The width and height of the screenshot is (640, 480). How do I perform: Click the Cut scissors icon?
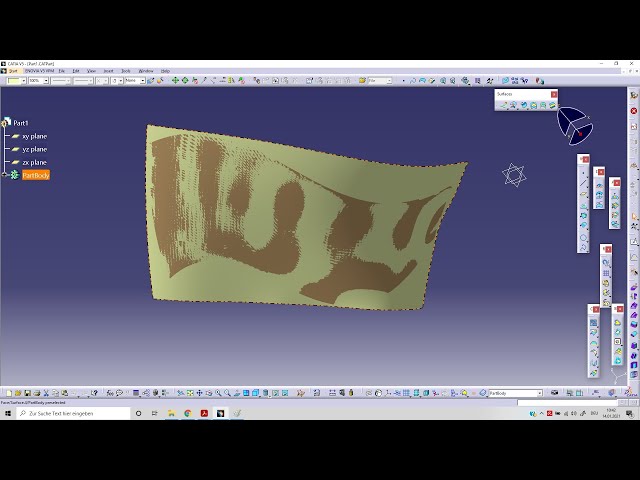[46, 393]
